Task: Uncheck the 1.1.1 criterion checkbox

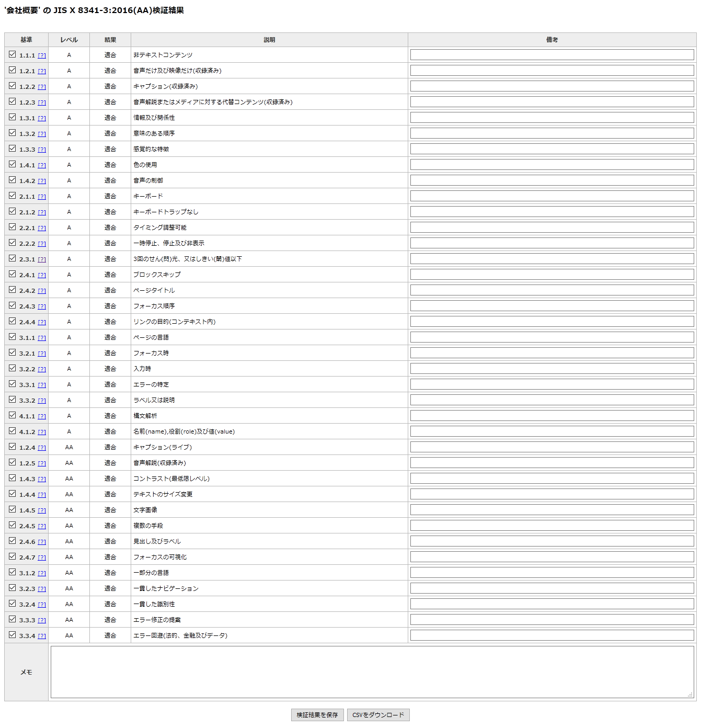Action: tap(12, 54)
